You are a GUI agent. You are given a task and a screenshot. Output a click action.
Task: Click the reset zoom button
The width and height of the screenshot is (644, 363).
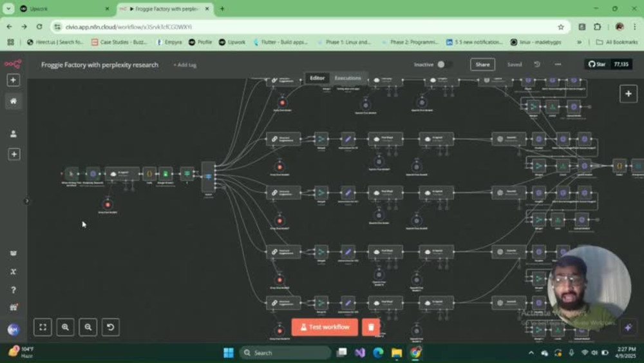(x=111, y=328)
